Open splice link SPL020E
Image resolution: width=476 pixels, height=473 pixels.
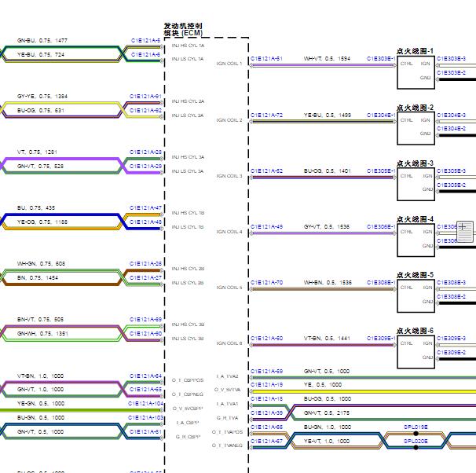click(x=416, y=441)
